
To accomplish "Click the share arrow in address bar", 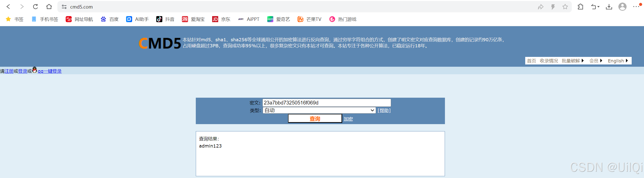I will click(x=541, y=7).
